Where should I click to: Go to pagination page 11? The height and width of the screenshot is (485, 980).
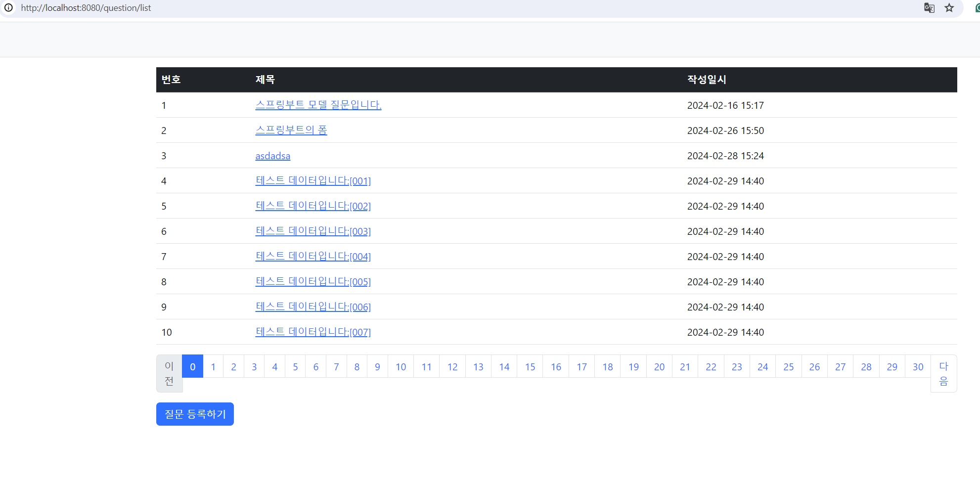(x=427, y=366)
